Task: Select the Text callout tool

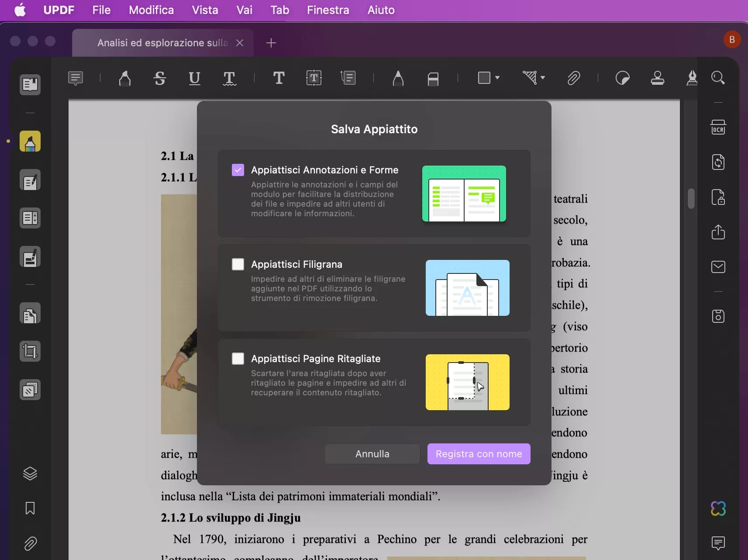Action: click(x=348, y=78)
